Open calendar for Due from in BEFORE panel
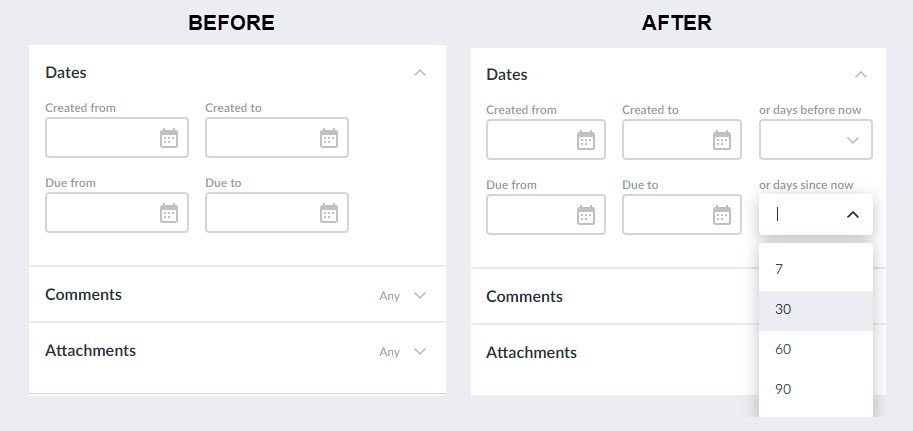Image resolution: width=913 pixels, height=431 pixels. 169,213
